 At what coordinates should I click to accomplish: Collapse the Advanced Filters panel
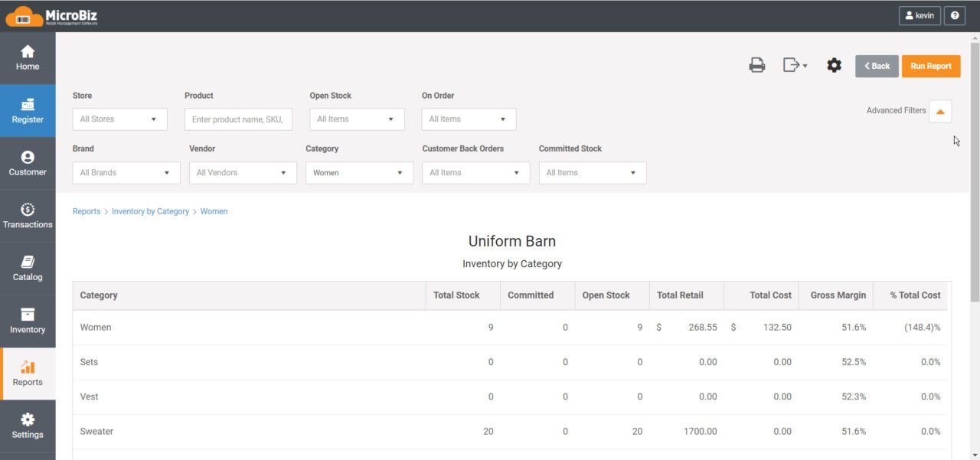(940, 111)
